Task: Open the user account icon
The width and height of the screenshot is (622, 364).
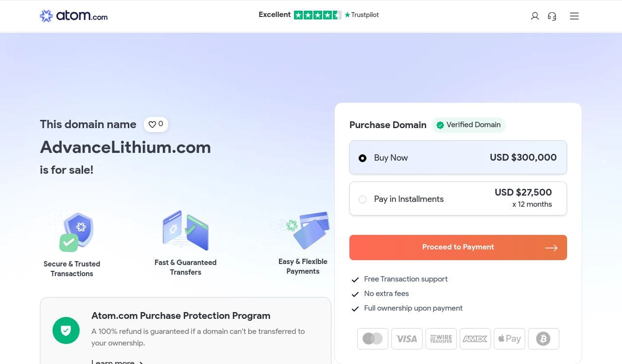Action: pos(535,16)
